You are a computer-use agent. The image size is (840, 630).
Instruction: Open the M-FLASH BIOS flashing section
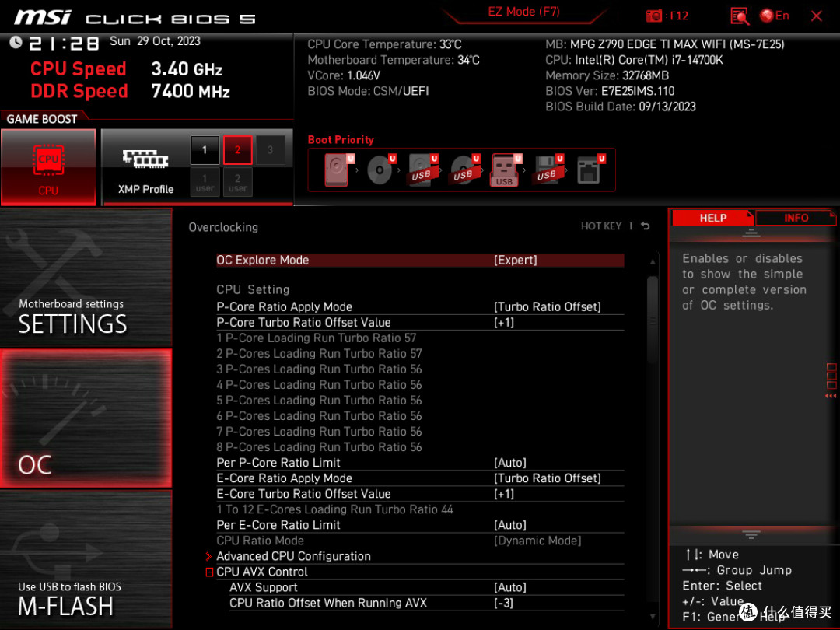[x=86, y=558]
